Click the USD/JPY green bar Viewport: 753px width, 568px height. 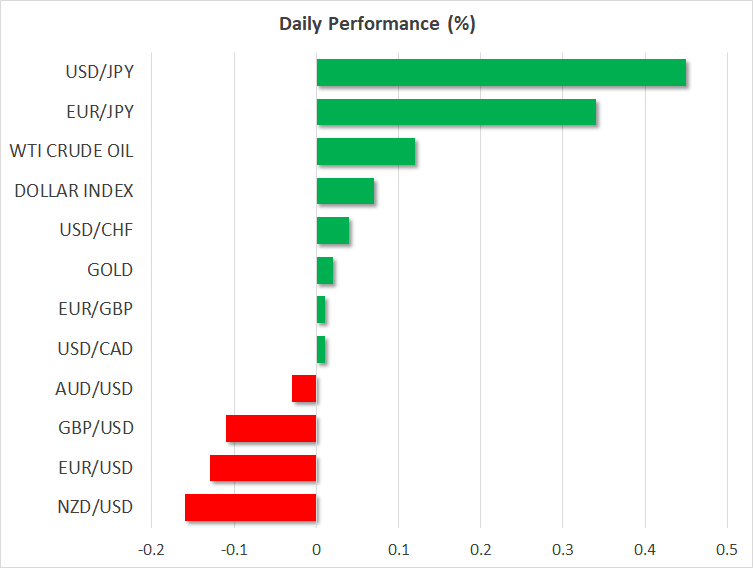[x=501, y=73]
